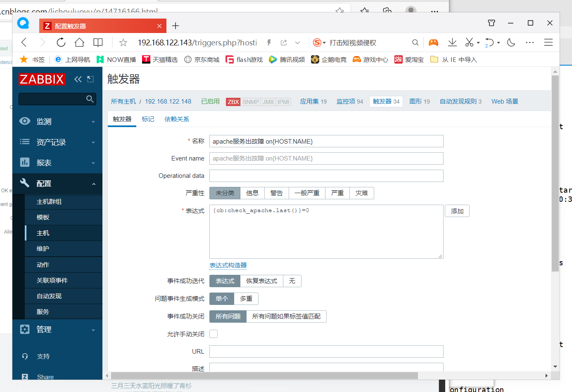Screen dimensions: 572x392
Task: Click the lightning speed-mode icon
Action: coord(269,43)
